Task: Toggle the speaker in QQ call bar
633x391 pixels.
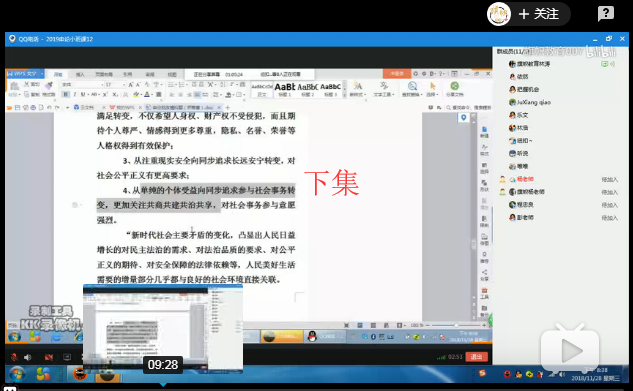Action: point(27,357)
